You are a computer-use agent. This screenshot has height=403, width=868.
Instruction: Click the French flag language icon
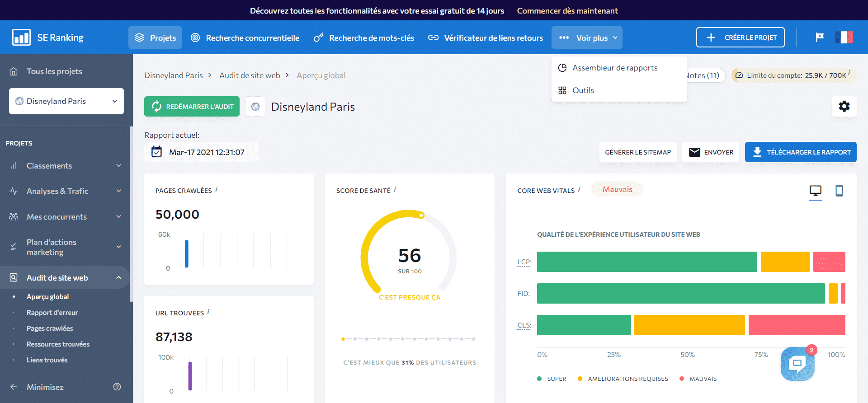click(843, 37)
